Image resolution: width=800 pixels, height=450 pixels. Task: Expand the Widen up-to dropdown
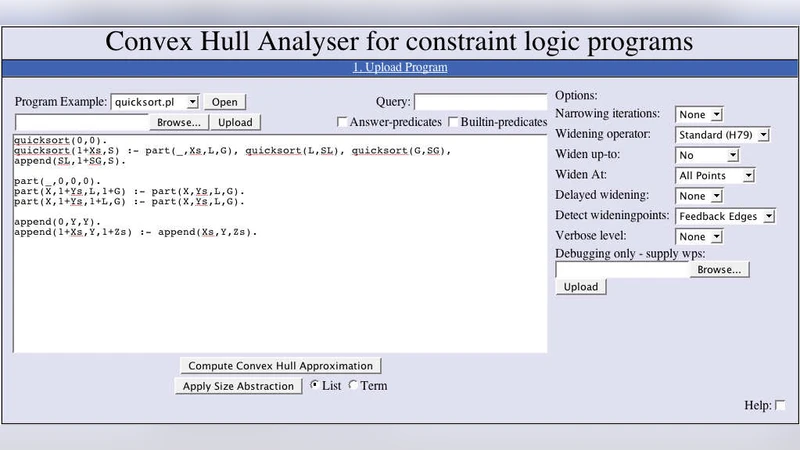(707, 156)
